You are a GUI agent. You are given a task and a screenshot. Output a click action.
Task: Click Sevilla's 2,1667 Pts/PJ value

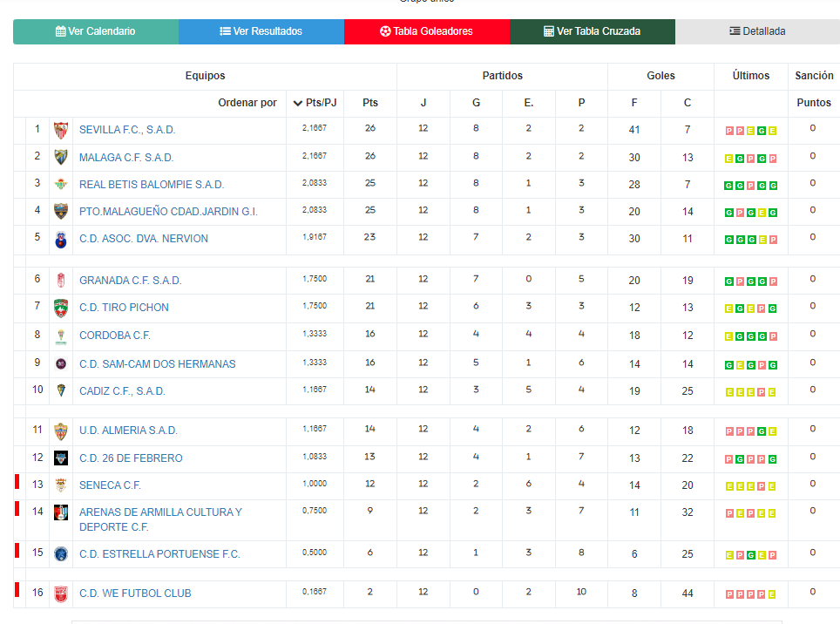(x=315, y=128)
